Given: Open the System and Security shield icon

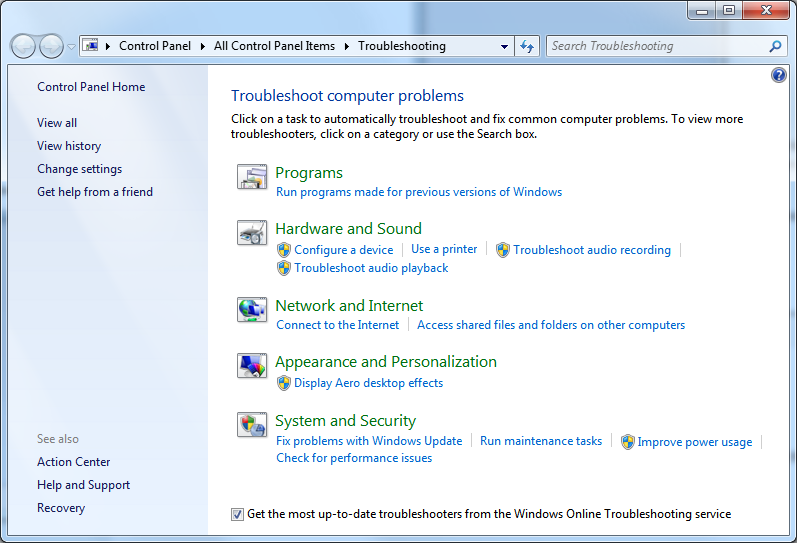Looking at the screenshot, I should [252, 425].
